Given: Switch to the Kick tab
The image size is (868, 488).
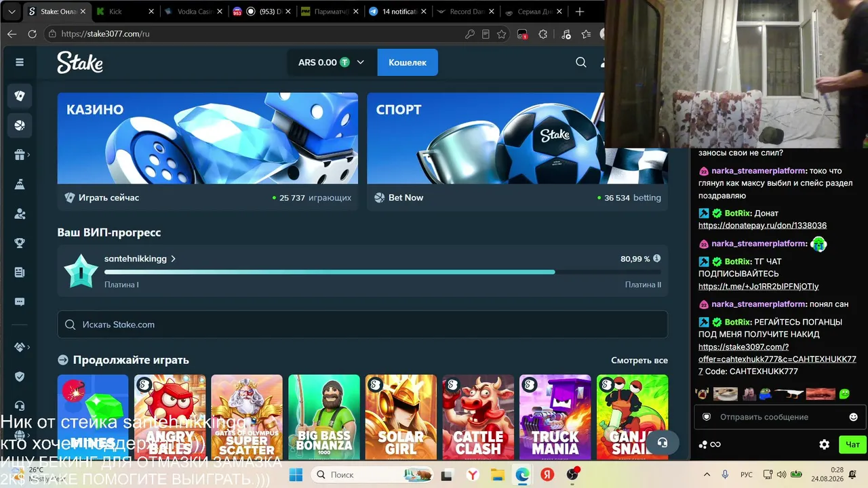Looking at the screenshot, I should pyautogui.click(x=125, y=12).
